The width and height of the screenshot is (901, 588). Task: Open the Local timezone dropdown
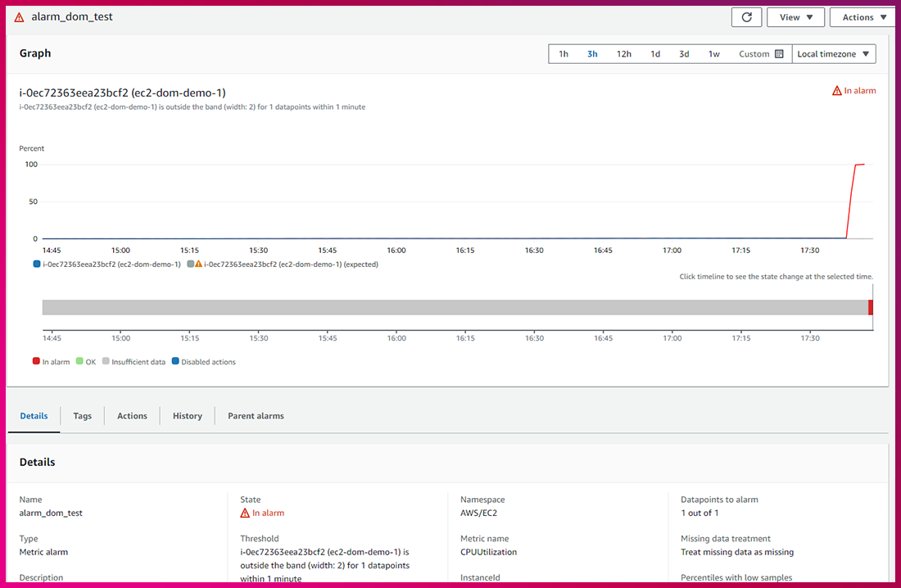(833, 54)
